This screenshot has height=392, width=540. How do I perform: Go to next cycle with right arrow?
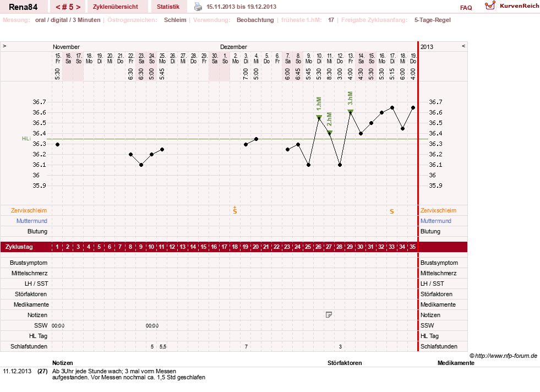coord(79,7)
